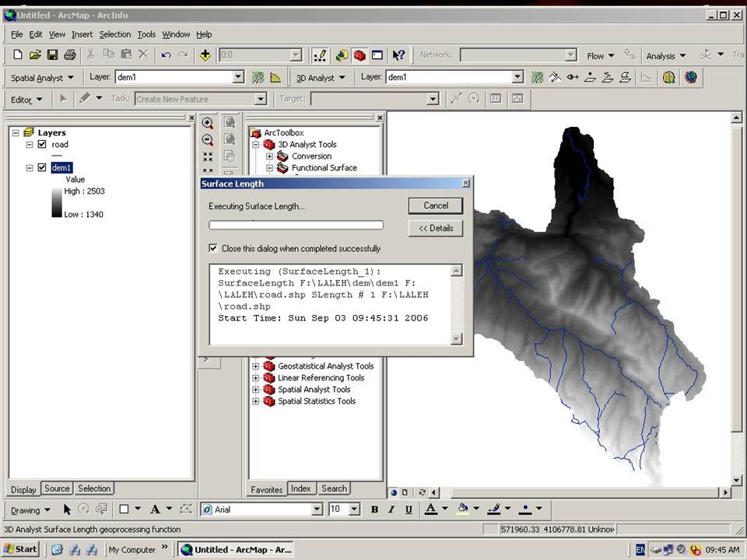This screenshot has height=560, width=747.
Task: Select the Zoom Out tool
Action: [x=208, y=140]
